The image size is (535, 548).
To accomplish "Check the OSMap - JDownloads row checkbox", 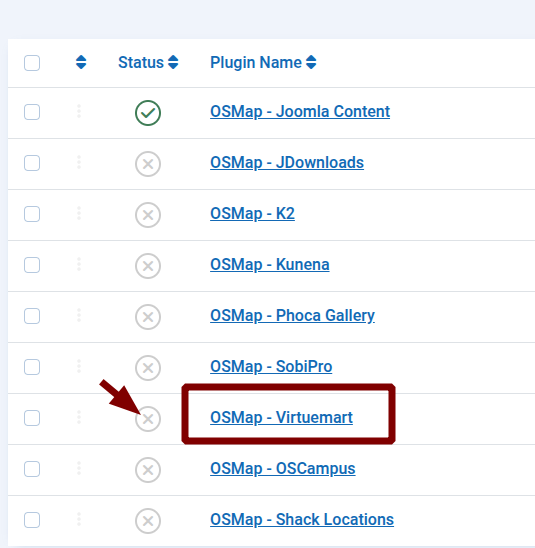I will (x=32, y=163).
